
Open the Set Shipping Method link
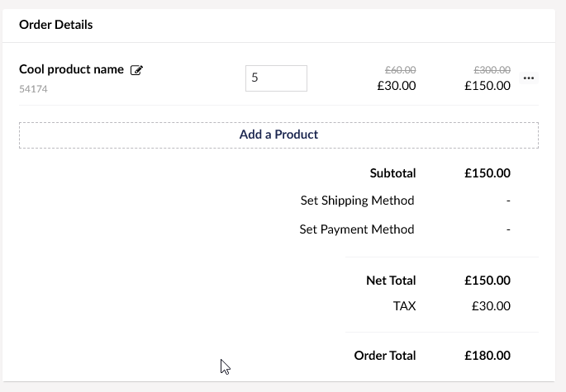[357, 201]
